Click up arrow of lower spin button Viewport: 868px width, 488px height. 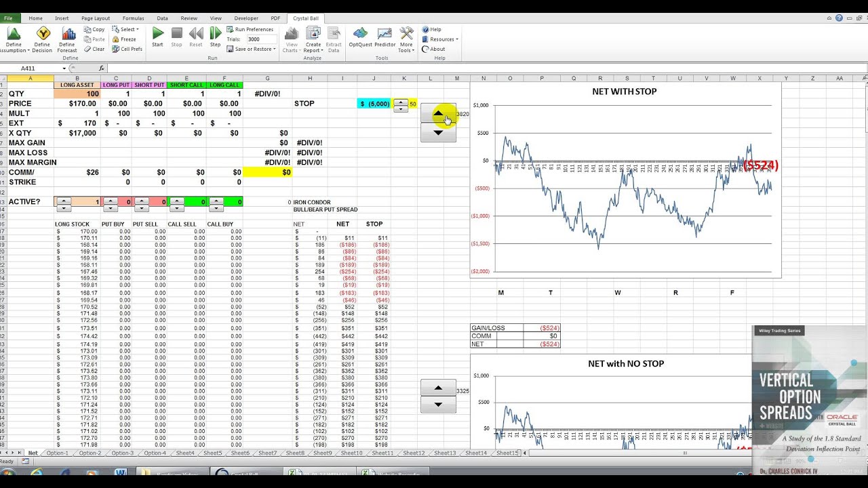tap(438, 388)
